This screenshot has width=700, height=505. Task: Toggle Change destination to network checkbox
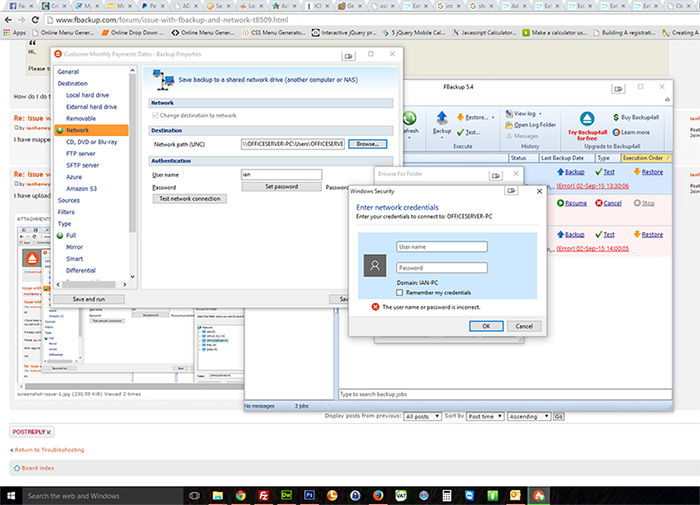(x=155, y=115)
